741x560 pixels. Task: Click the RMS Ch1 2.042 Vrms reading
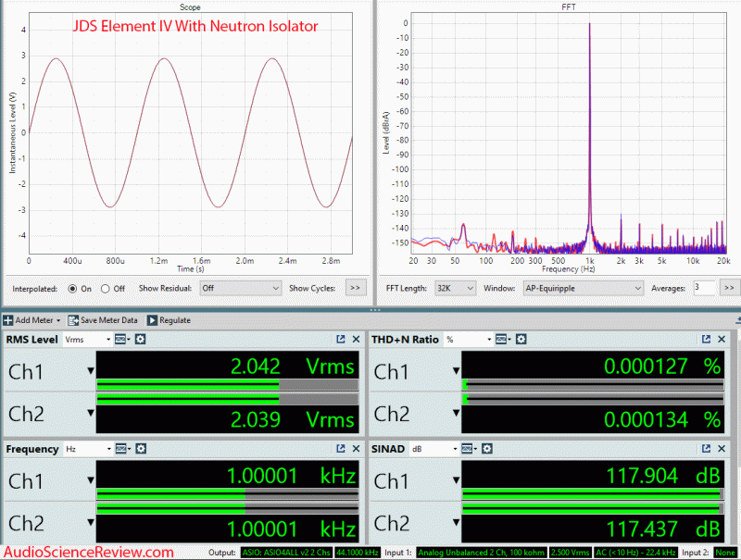(x=292, y=367)
